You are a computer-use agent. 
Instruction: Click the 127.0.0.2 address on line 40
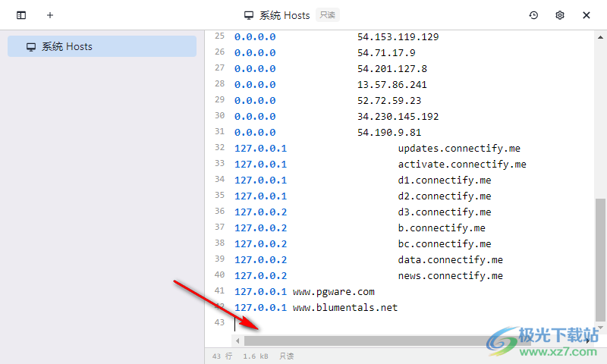coord(260,276)
